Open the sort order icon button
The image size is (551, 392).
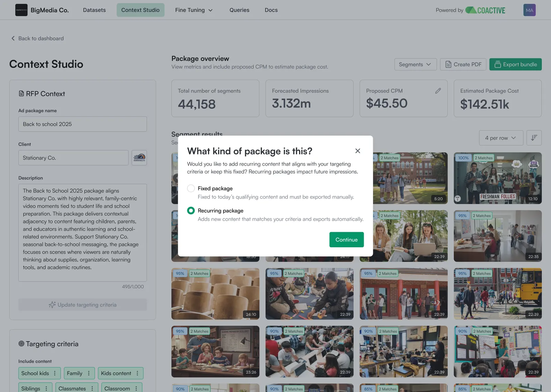(534, 138)
